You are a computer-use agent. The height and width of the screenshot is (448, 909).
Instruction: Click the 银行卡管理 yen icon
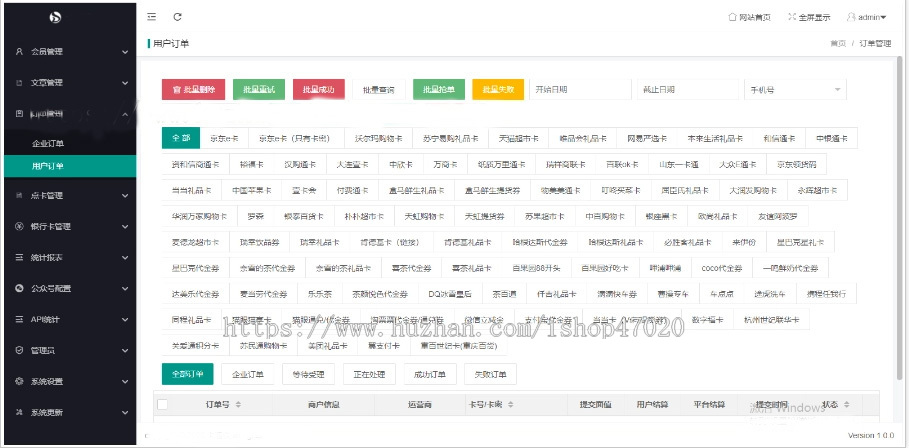click(x=19, y=227)
